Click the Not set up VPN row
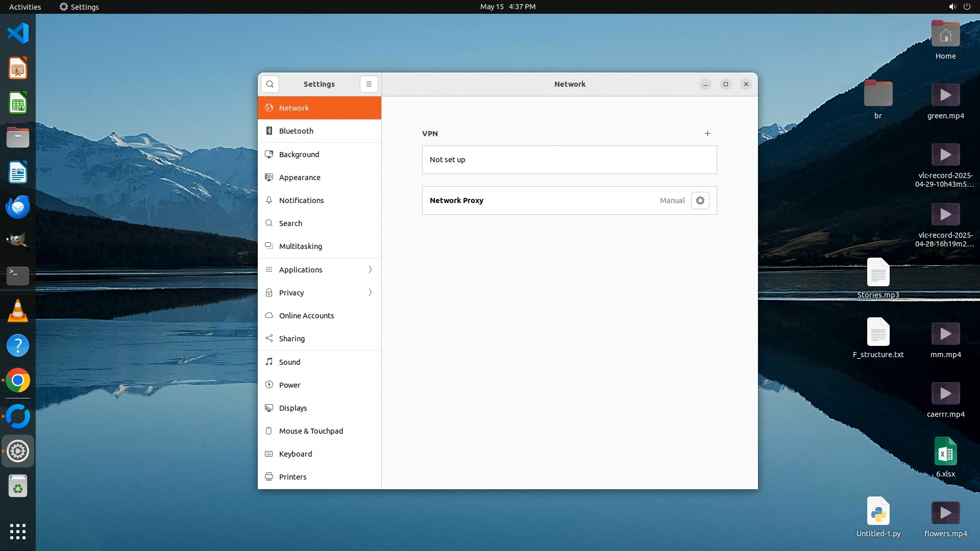 [569, 160]
